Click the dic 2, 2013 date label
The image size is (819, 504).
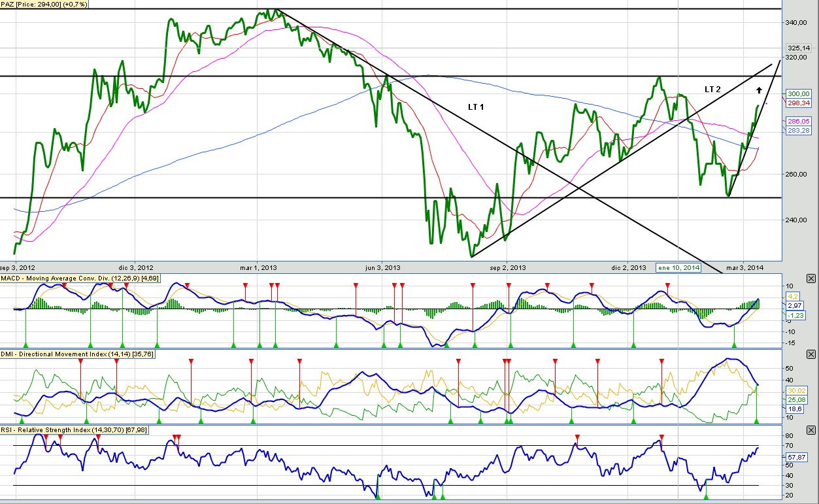coord(628,267)
